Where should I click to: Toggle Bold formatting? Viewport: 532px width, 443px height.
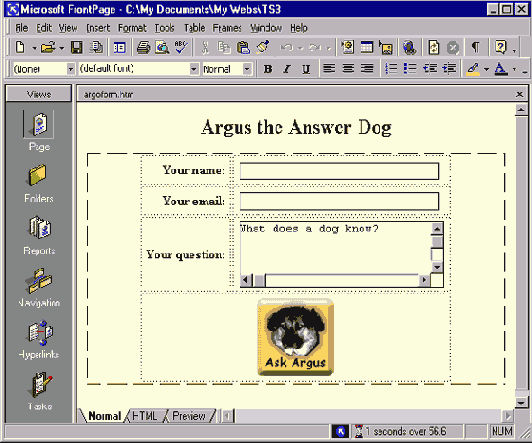point(268,69)
